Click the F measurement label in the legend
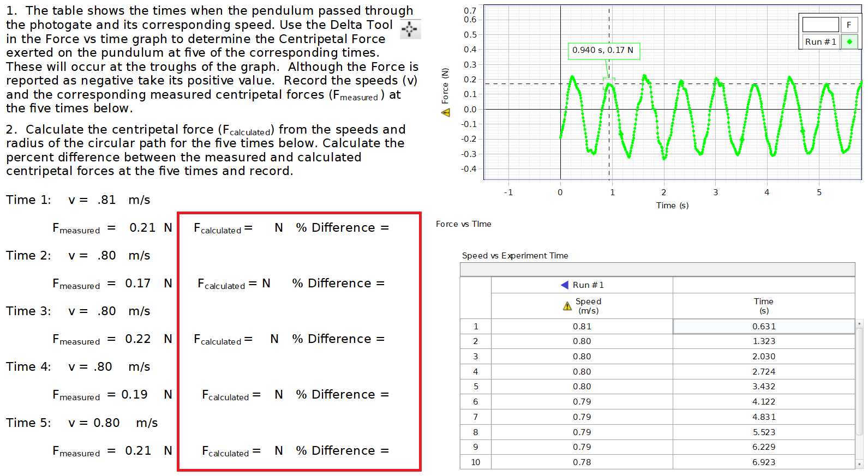Viewport: 868px width, 476px height. pos(849,25)
